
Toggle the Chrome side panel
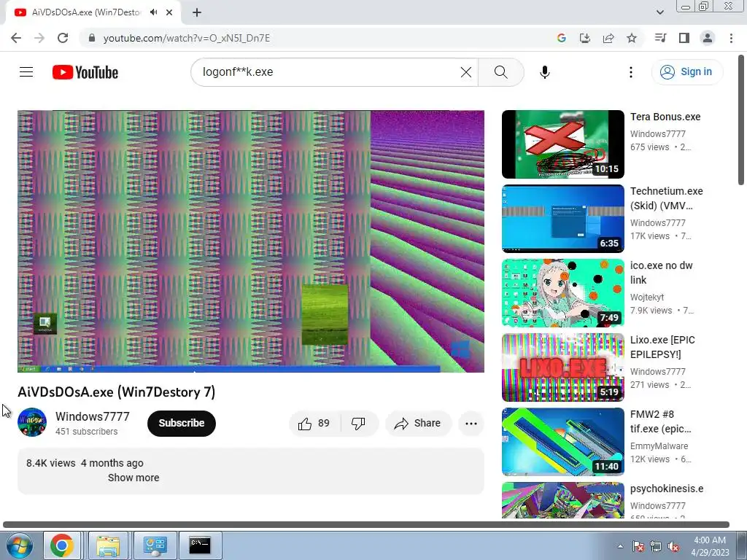pos(684,38)
